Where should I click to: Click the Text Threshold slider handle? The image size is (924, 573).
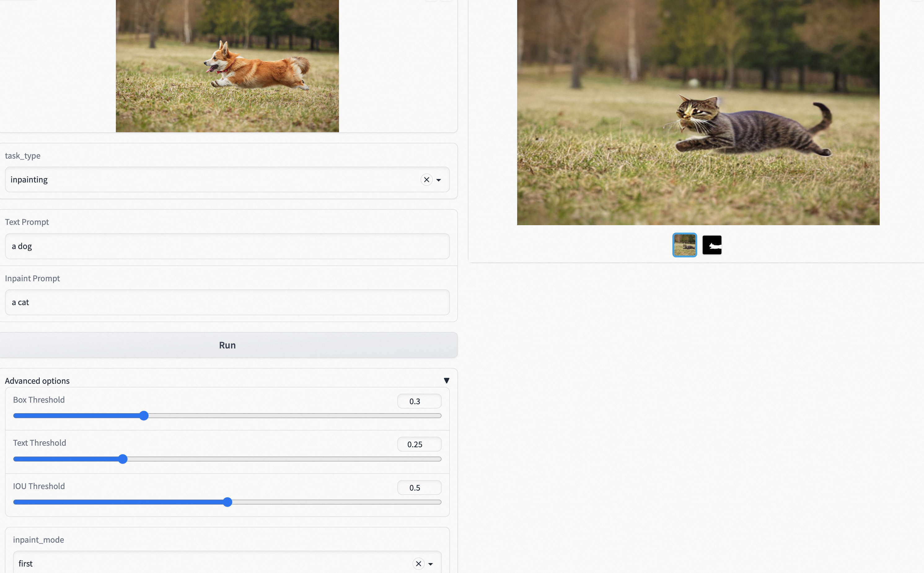pos(122,459)
